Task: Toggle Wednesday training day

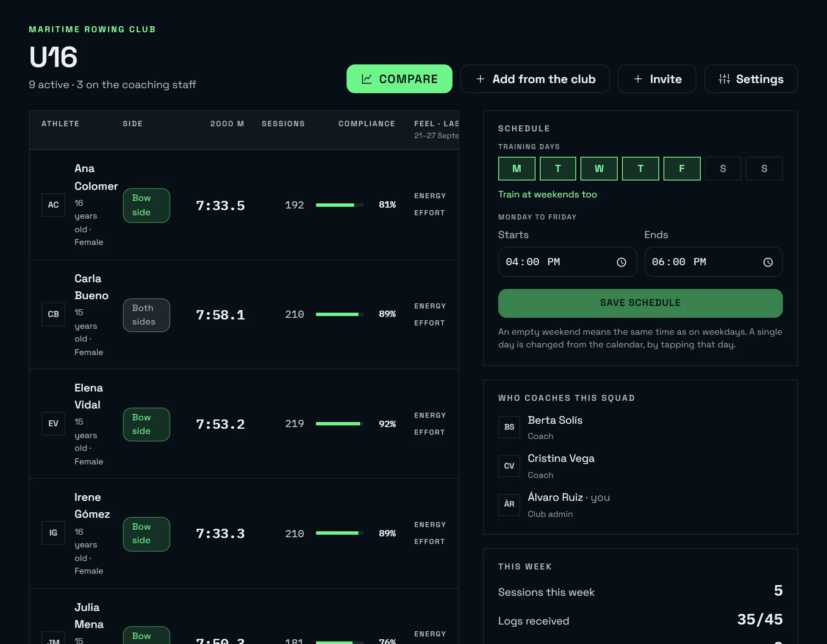Action: click(x=599, y=169)
